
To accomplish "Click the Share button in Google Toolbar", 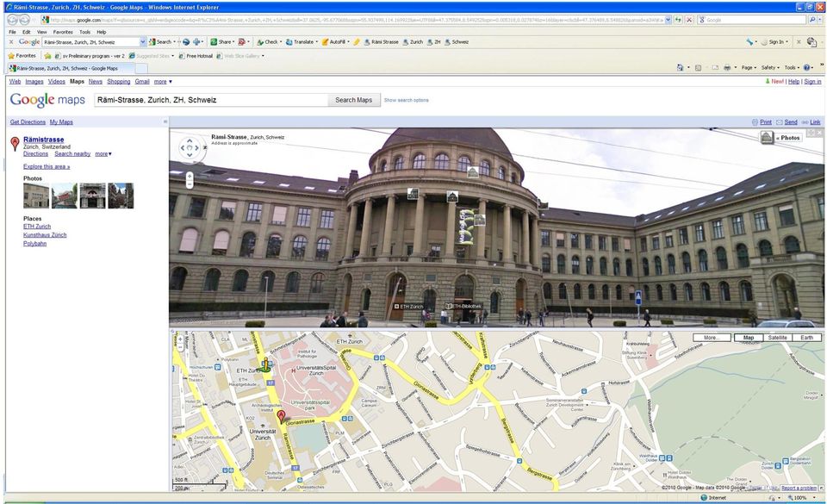I will click(221, 41).
